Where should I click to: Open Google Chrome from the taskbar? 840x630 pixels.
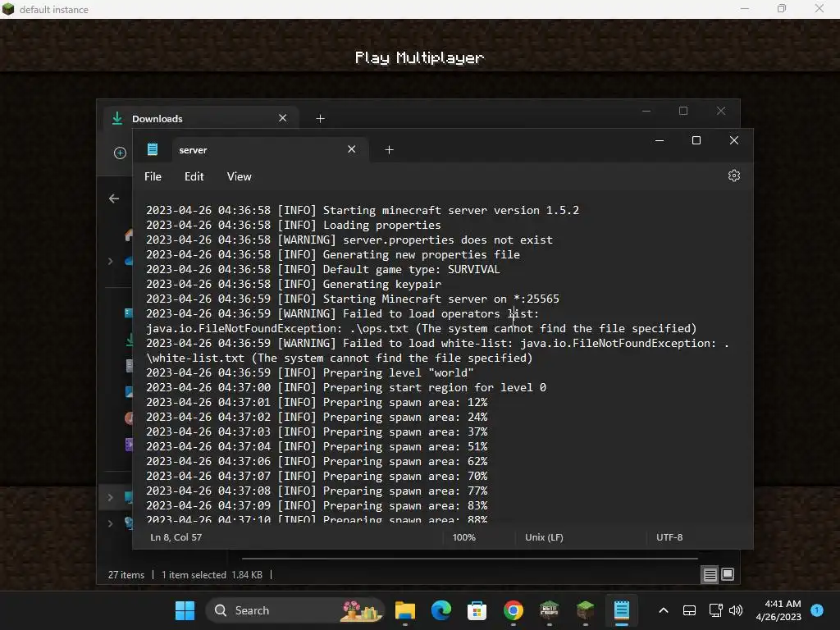514,610
